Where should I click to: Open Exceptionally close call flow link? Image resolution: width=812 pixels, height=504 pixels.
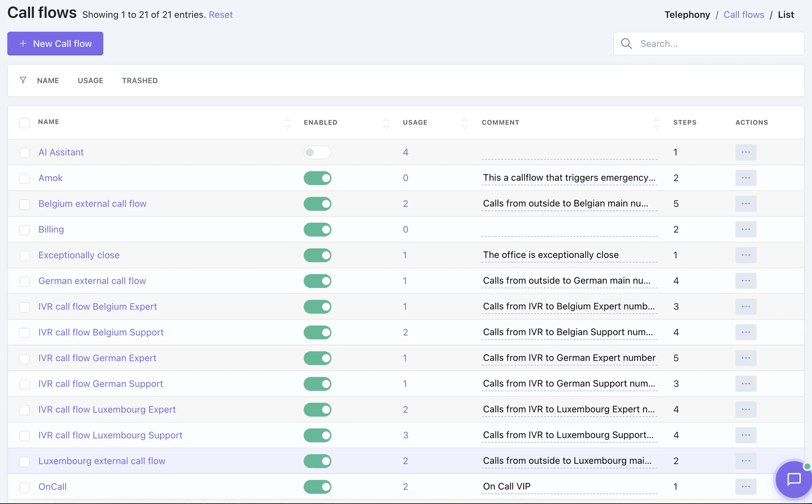[79, 255]
